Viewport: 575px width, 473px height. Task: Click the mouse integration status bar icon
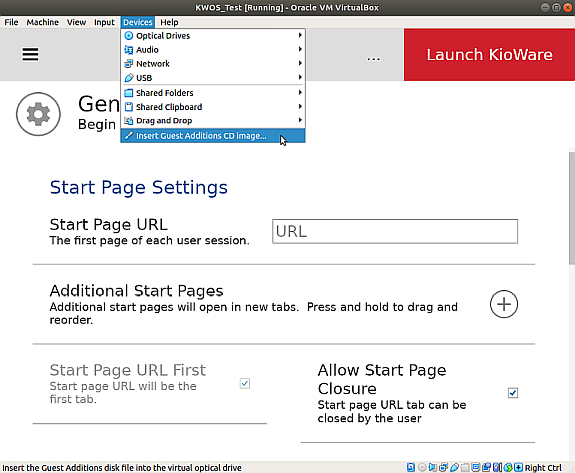(508, 467)
